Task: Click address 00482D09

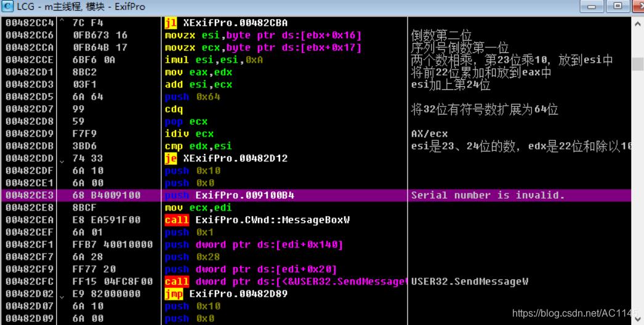Action: point(30,318)
